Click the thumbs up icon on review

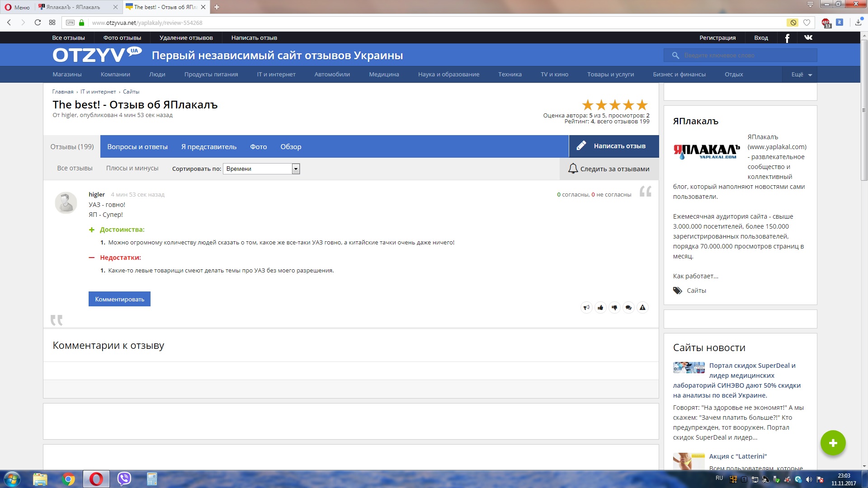pos(600,308)
